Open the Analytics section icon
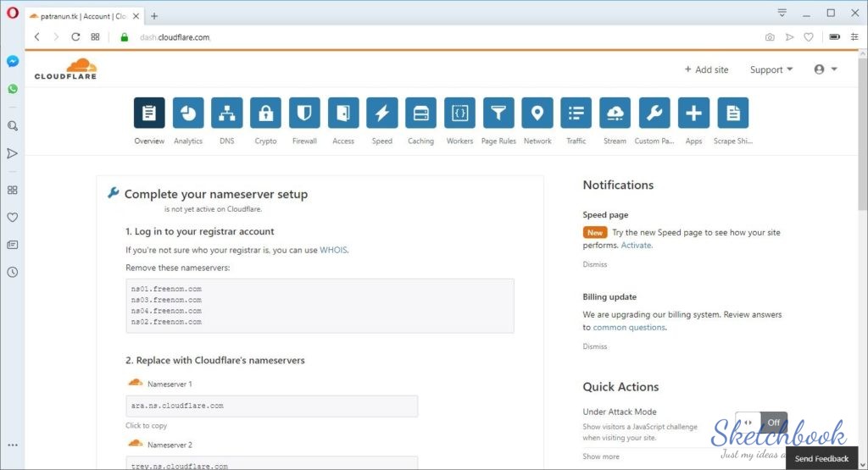Image resolution: width=868 pixels, height=470 pixels. click(188, 113)
